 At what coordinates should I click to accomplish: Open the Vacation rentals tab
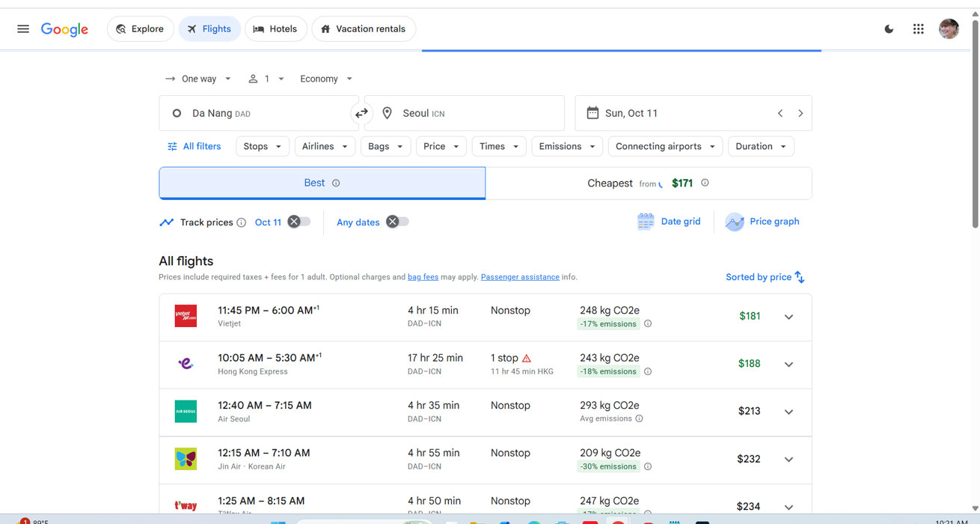pyautogui.click(x=364, y=29)
